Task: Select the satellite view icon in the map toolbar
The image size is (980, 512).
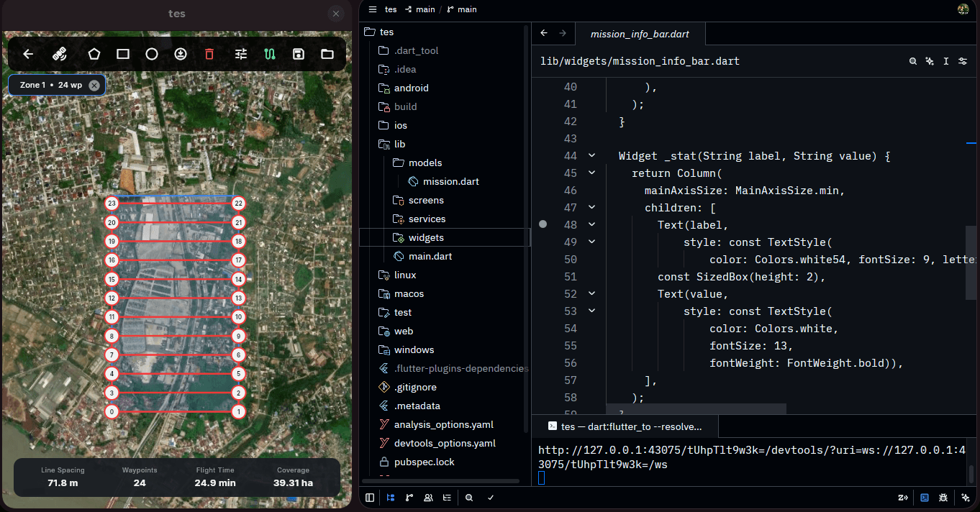Action: point(60,54)
